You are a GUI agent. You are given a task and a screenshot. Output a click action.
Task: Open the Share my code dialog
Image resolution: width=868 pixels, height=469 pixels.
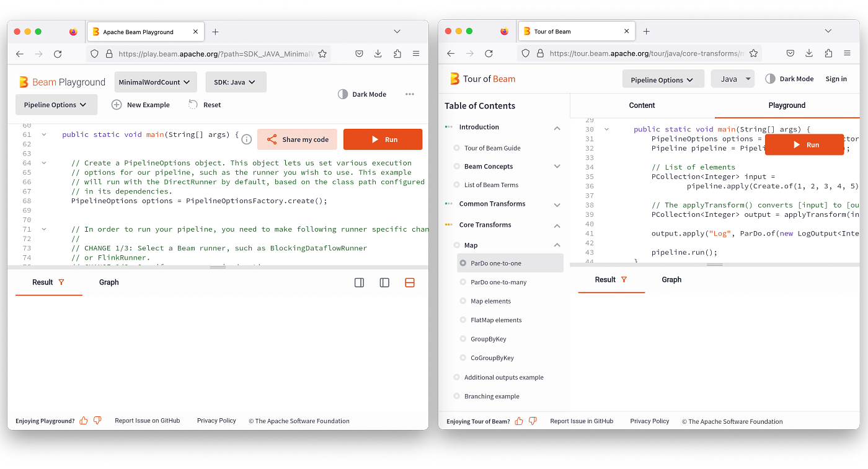[x=297, y=139]
